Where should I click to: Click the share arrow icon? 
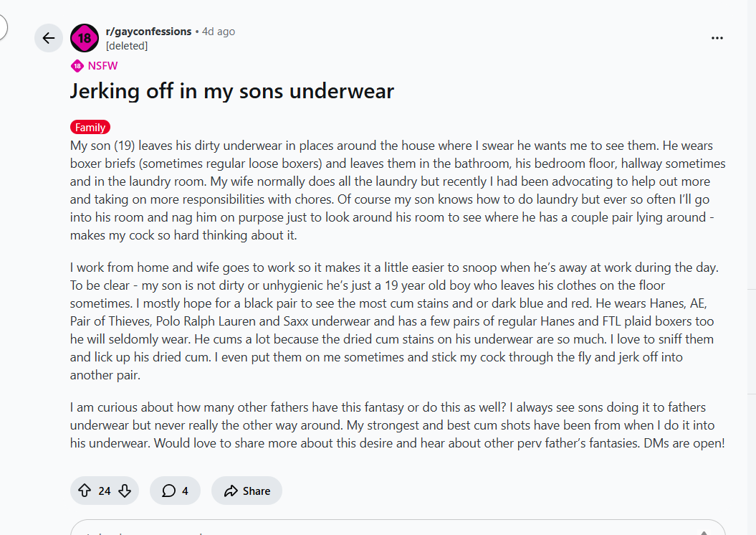pyautogui.click(x=231, y=491)
